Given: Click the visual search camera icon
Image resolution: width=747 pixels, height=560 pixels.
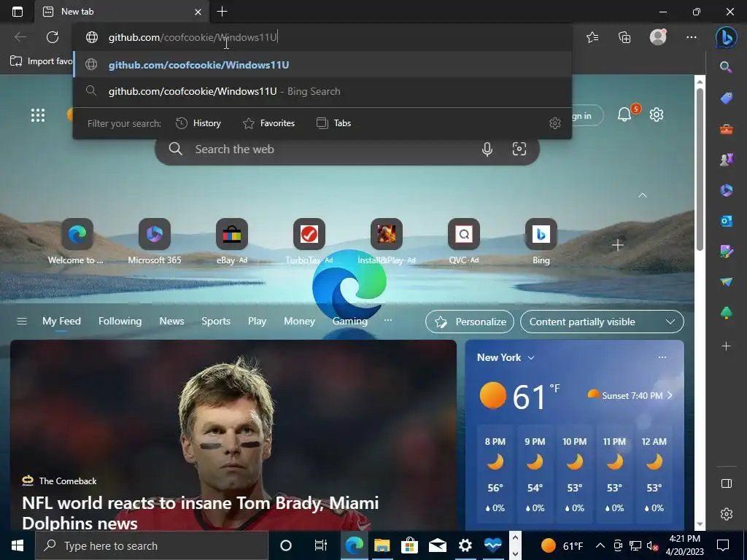Looking at the screenshot, I should (519, 149).
